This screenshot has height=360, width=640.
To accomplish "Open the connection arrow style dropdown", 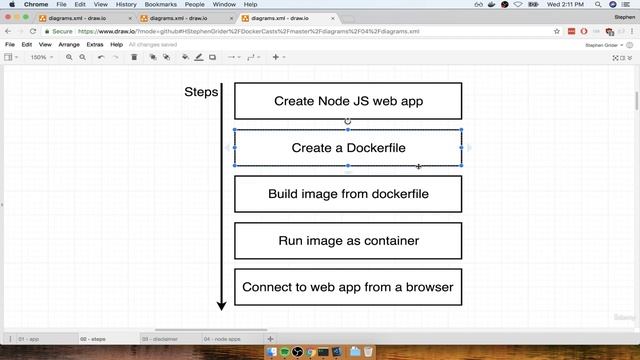I will pyautogui.click(x=234, y=58).
